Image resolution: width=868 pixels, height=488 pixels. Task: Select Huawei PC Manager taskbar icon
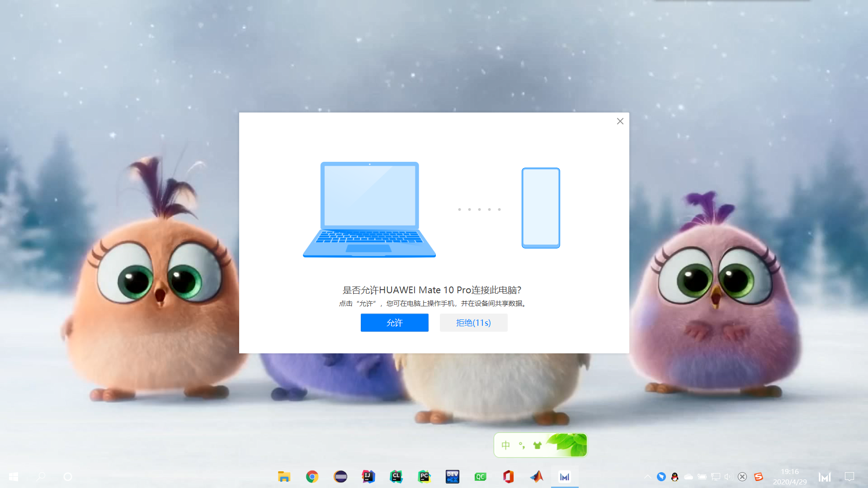tap(565, 477)
